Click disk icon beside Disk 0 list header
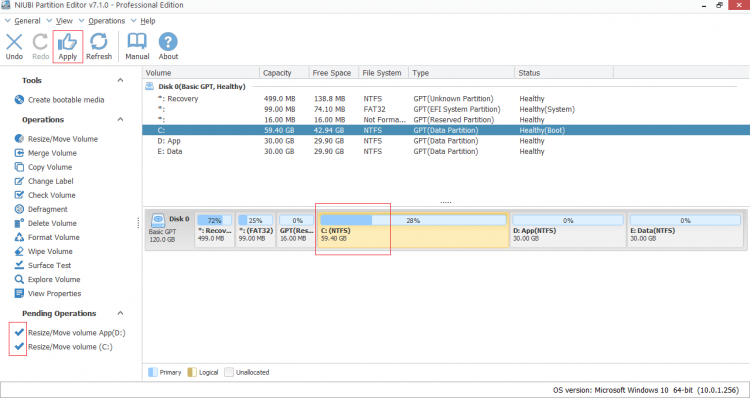Viewport: 750px width, 398px height. [150, 86]
